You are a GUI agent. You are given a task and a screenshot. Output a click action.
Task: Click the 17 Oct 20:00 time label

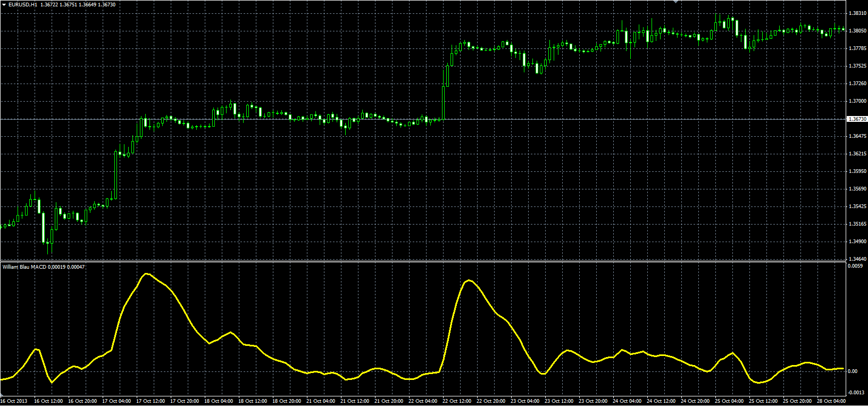click(x=185, y=401)
